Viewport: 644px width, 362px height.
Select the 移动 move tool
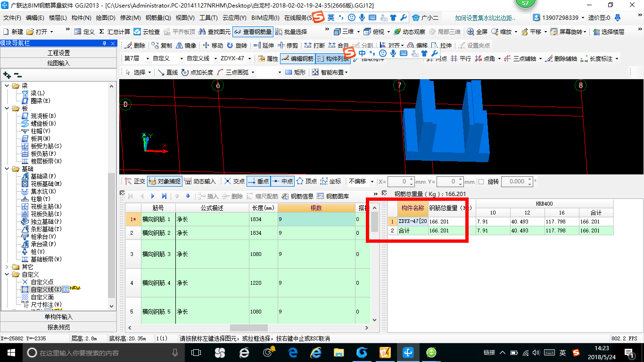click(x=213, y=46)
